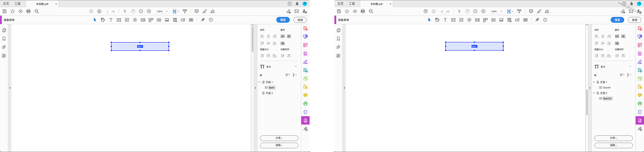Screen dimensions: 644x152
Task: Open the bookmarks panel in left window
Action: pos(4,39)
